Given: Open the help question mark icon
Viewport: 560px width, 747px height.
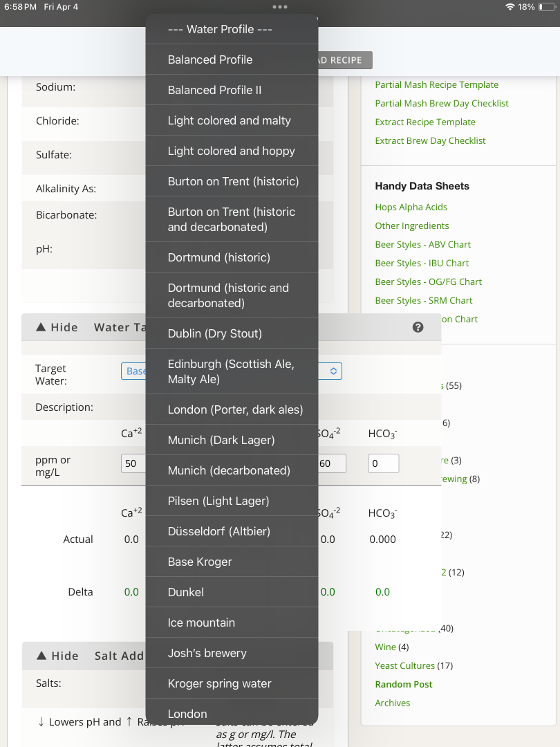Looking at the screenshot, I should coord(418,327).
